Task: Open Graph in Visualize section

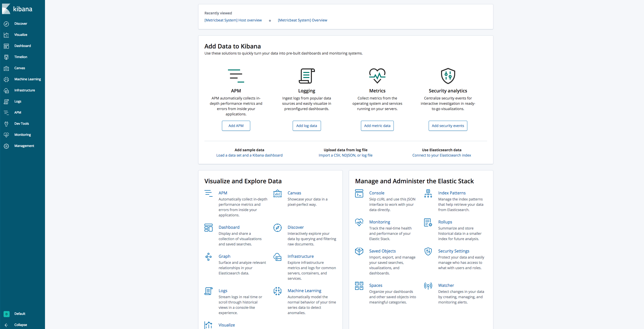Action: (224, 256)
